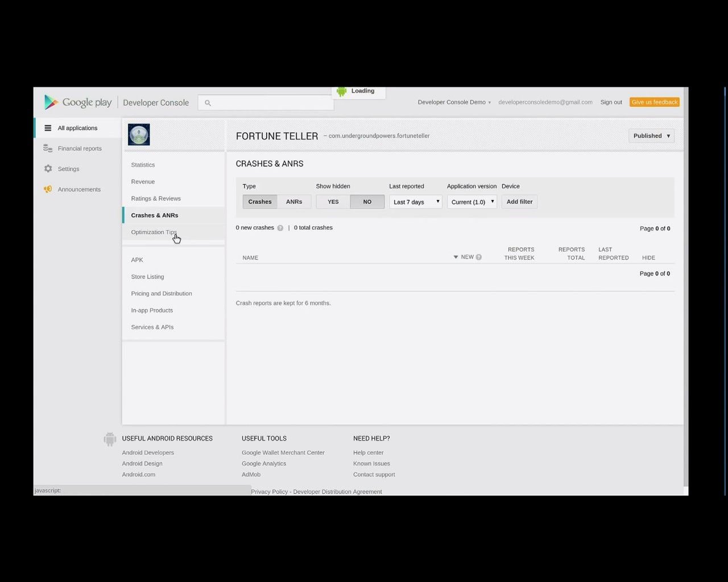The image size is (728, 582).
Task: Go to the Revenue section
Action: [x=143, y=182]
